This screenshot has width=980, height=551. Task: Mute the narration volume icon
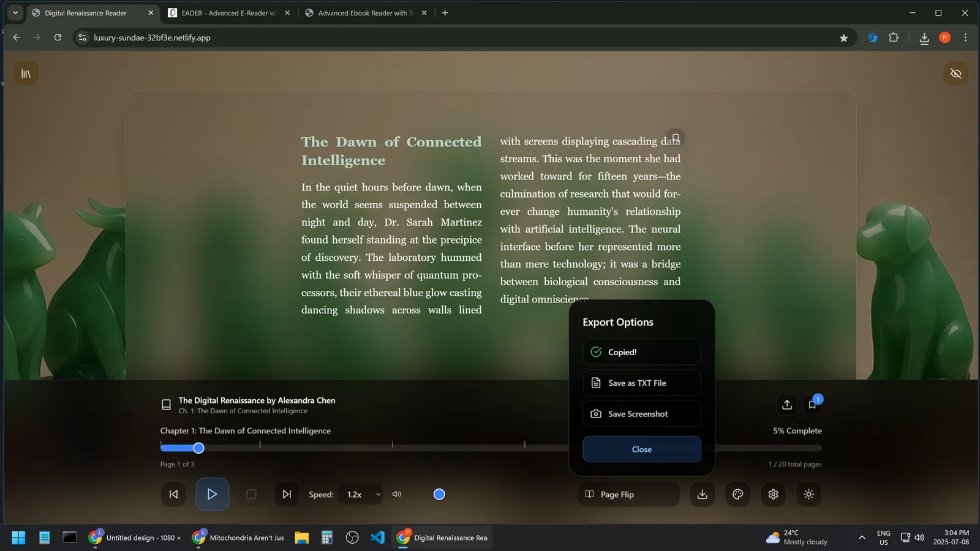point(397,494)
